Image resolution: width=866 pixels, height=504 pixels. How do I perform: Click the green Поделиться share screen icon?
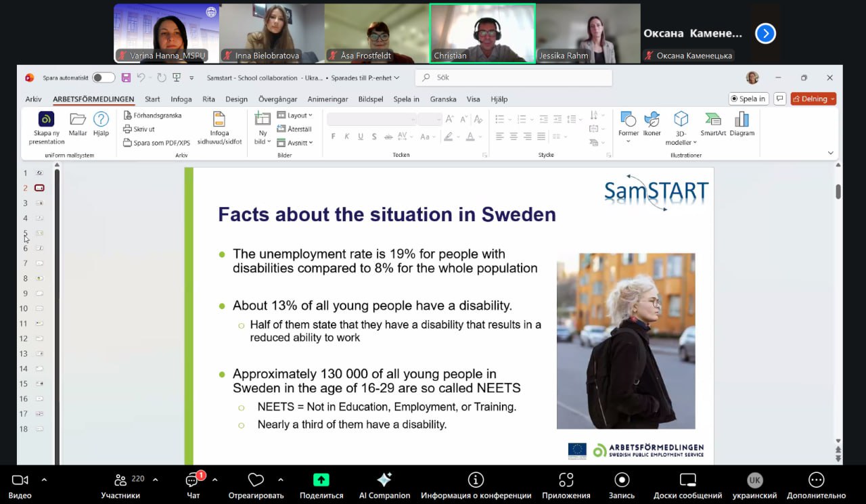coord(321,480)
